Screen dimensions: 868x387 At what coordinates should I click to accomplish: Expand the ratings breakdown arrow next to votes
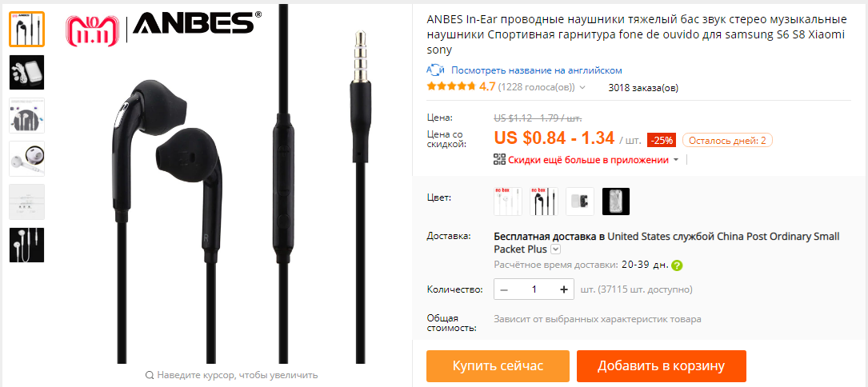[582, 87]
